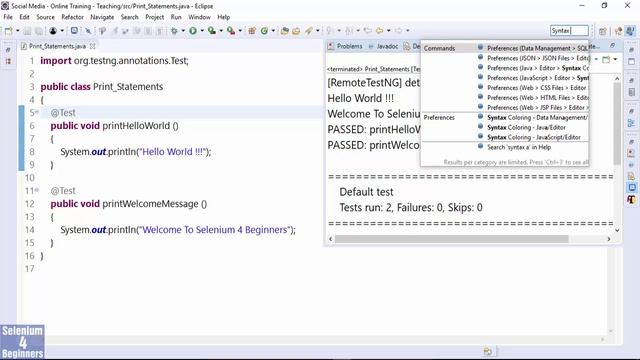Click the Open Console terminal toolbar icon
640x360 pixels.
pos(74,31)
